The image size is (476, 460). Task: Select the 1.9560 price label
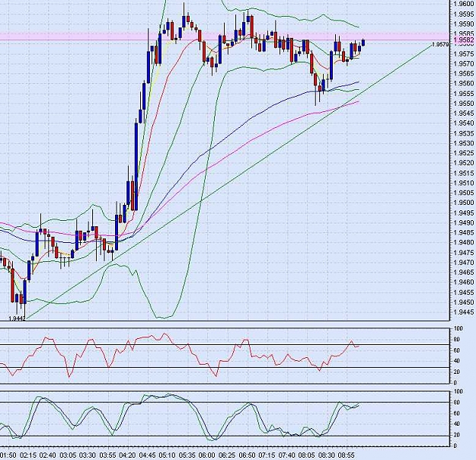463,84
